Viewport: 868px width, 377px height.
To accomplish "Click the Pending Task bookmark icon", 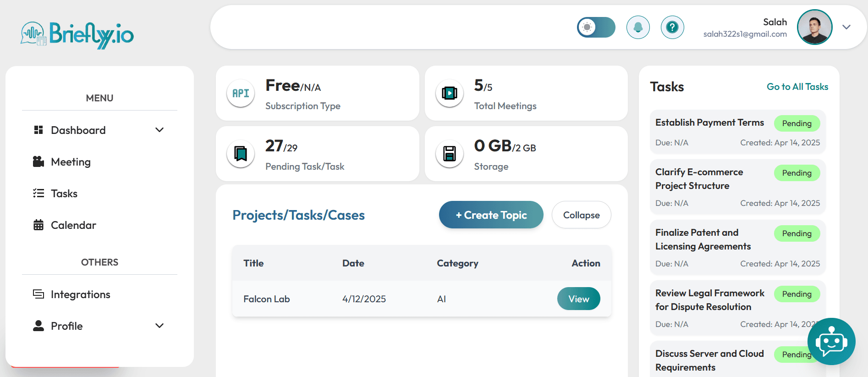I will point(241,154).
